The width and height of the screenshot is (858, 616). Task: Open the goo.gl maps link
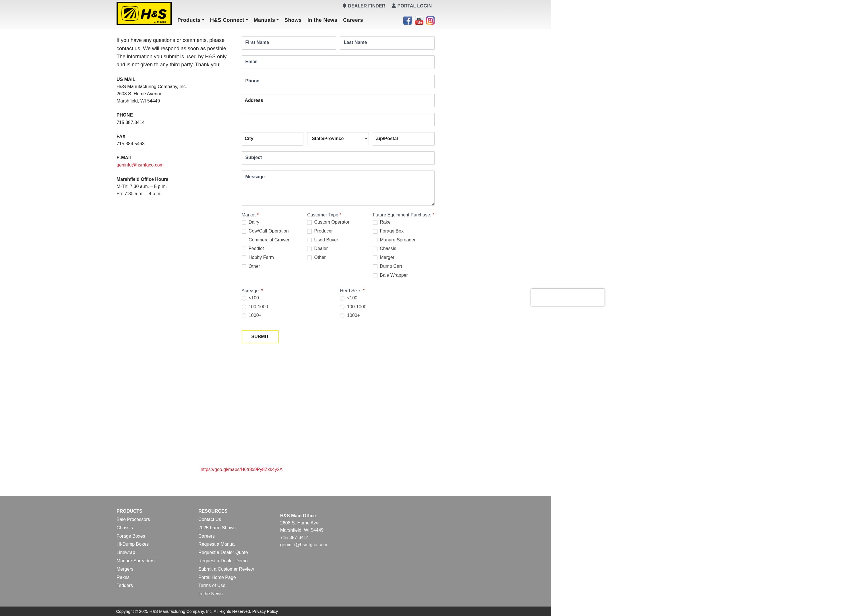tap(241, 470)
